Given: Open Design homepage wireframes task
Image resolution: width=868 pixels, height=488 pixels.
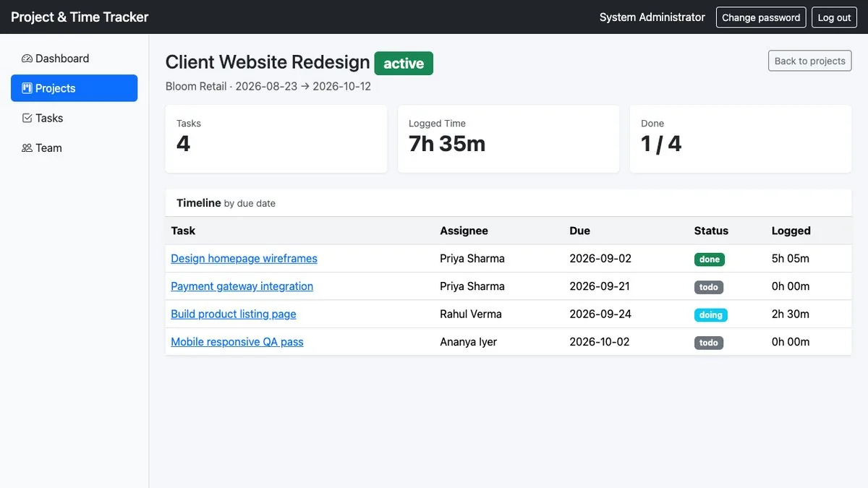Looking at the screenshot, I should click(x=244, y=258).
